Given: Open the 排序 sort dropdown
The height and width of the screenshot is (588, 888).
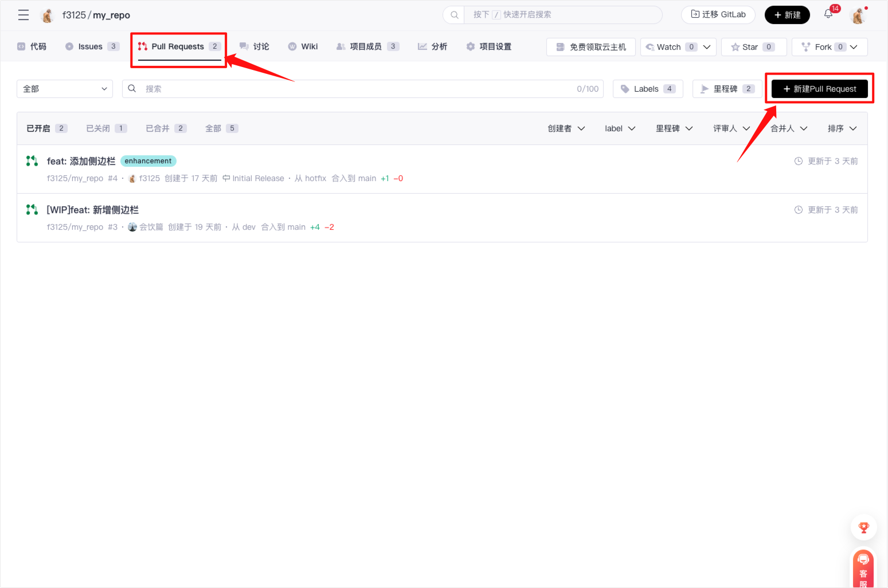Looking at the screenshot, I should tap(842, 128).
